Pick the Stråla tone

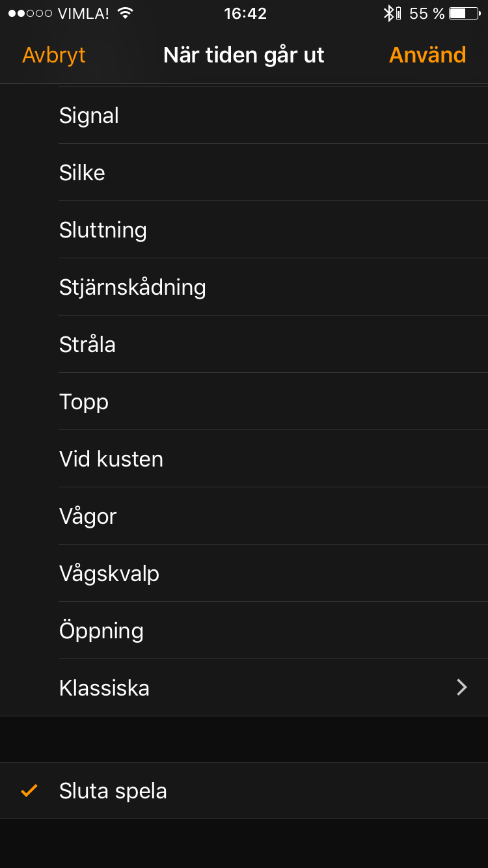(87, 345)
